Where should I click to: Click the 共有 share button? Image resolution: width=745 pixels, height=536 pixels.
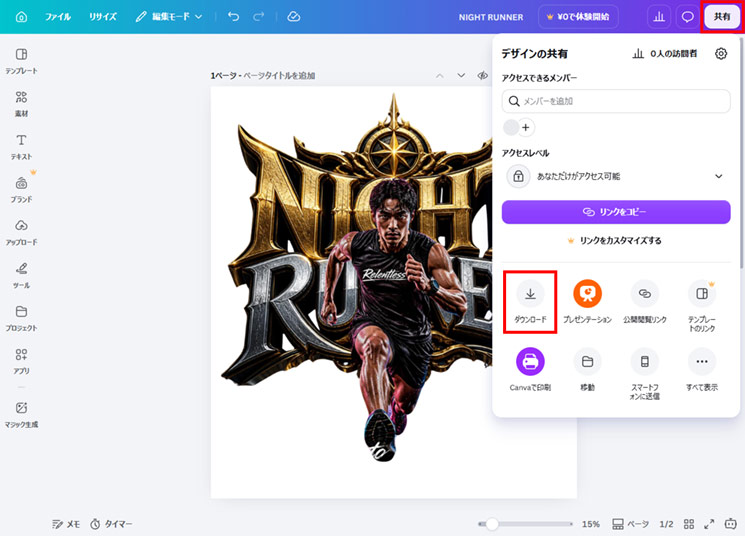coord(722,17)
